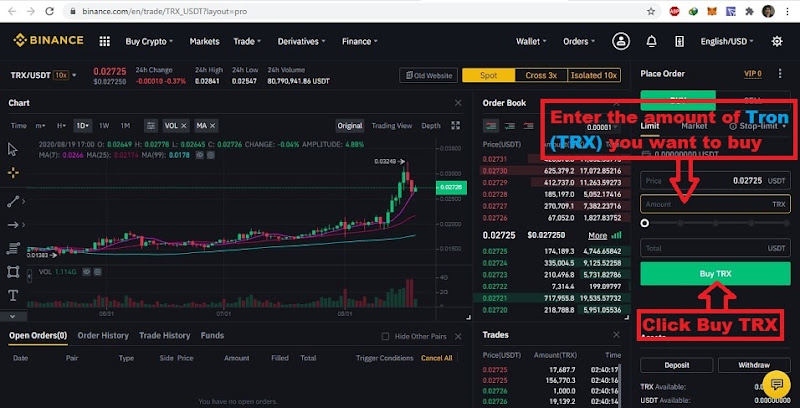Switch to the Order History tab
This screenshot has height=408, width=800.
(103, 336)
